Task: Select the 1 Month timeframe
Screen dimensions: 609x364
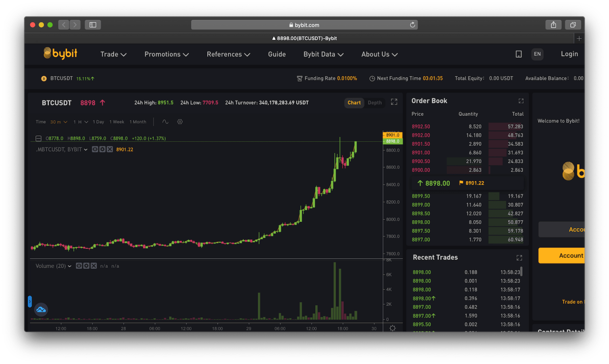Action: [x=138, y=122]
